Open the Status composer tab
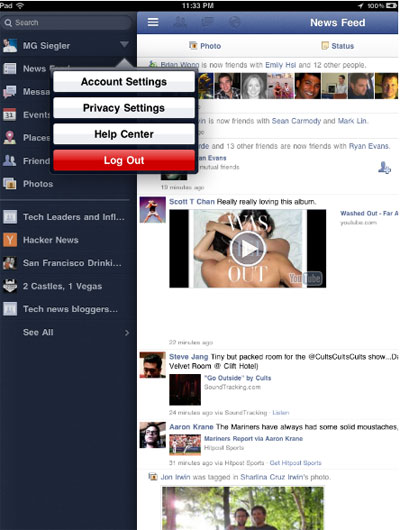This screenshot has height=530, width=400. [x=337, y=46]
